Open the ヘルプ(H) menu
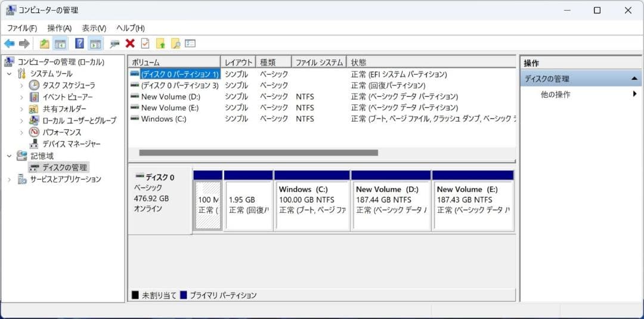This screenshot has height=319, width=644. coord(130,29)
